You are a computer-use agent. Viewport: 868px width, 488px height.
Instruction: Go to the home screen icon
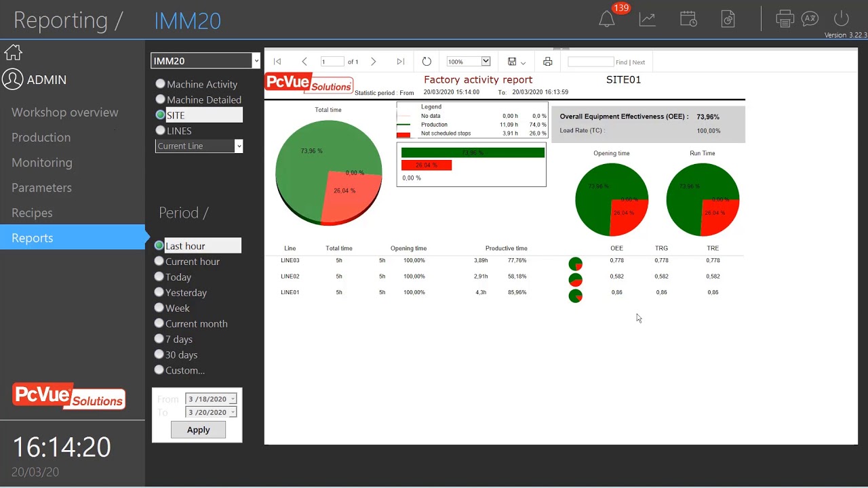point(13,52)
